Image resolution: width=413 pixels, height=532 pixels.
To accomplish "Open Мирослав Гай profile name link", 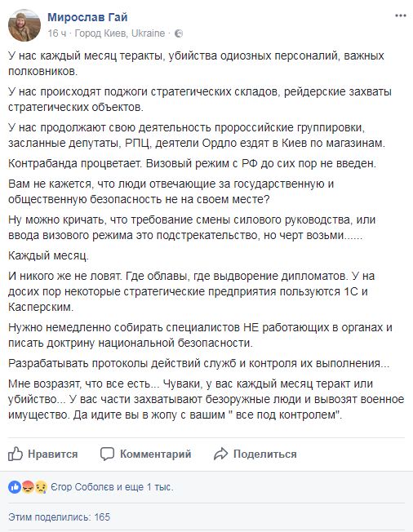I will (x=87, y=17).
